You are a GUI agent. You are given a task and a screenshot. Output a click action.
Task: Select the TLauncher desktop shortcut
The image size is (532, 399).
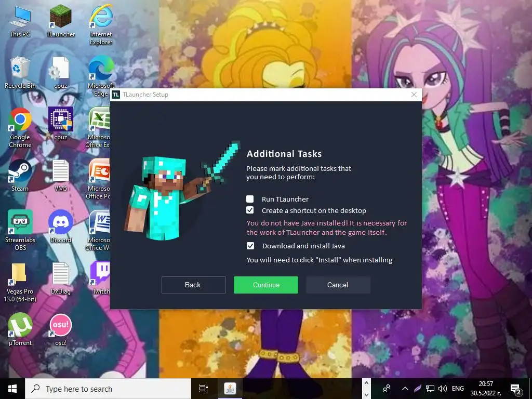coord(61,22)
